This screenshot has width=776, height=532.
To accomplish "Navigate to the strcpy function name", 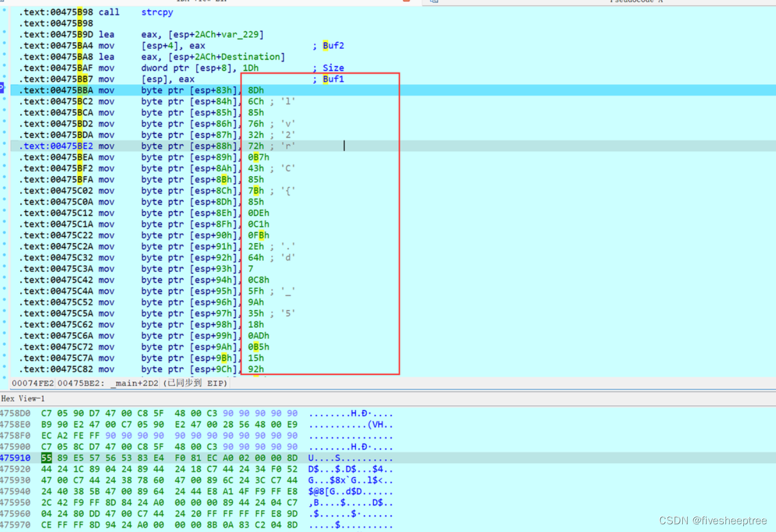I will coord(156,12).
